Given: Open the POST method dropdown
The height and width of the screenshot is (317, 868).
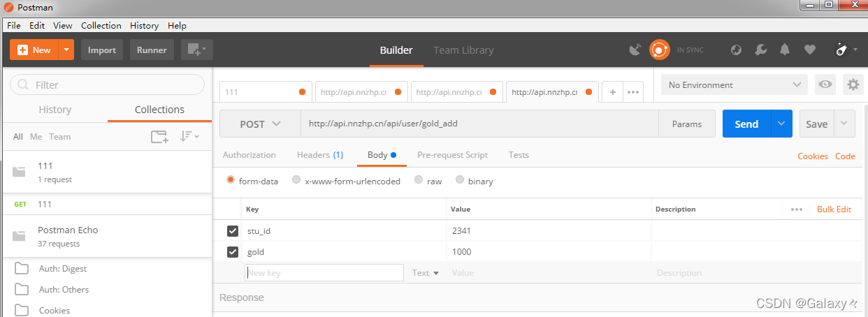Looking at the screenshot, I should coord(260,124).
